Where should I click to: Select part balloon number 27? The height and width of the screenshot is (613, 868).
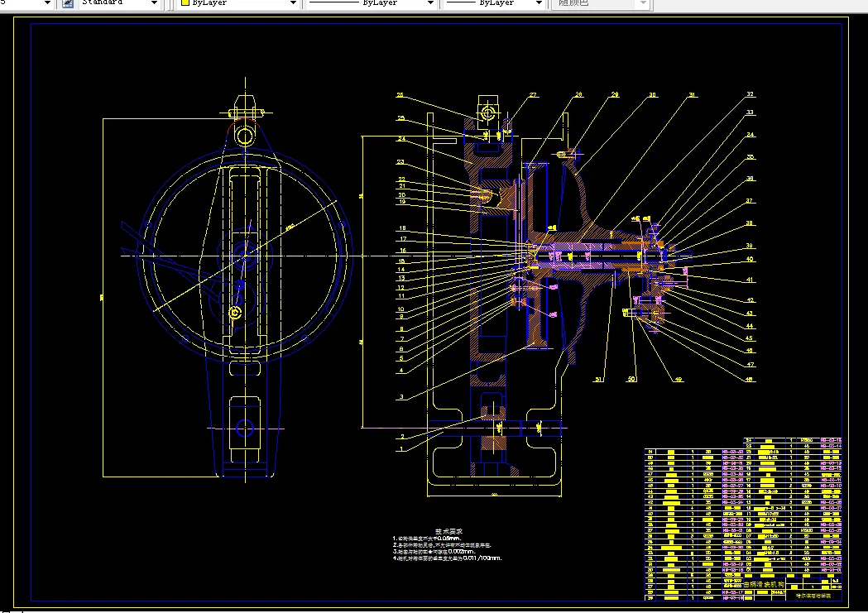click(533, 95)
